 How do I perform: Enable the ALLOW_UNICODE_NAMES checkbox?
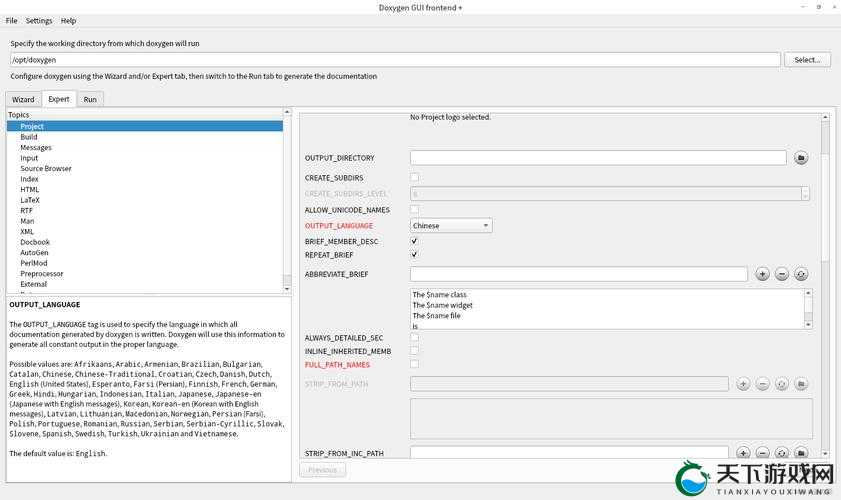coord(414,210)
